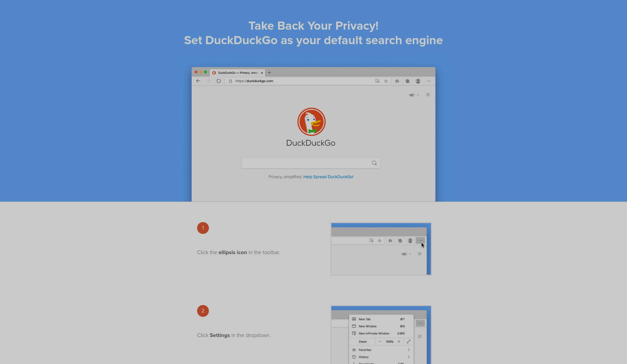Click the zoom in plus button
The height and width of the screenshot is (364, 627).
point(399,342)
